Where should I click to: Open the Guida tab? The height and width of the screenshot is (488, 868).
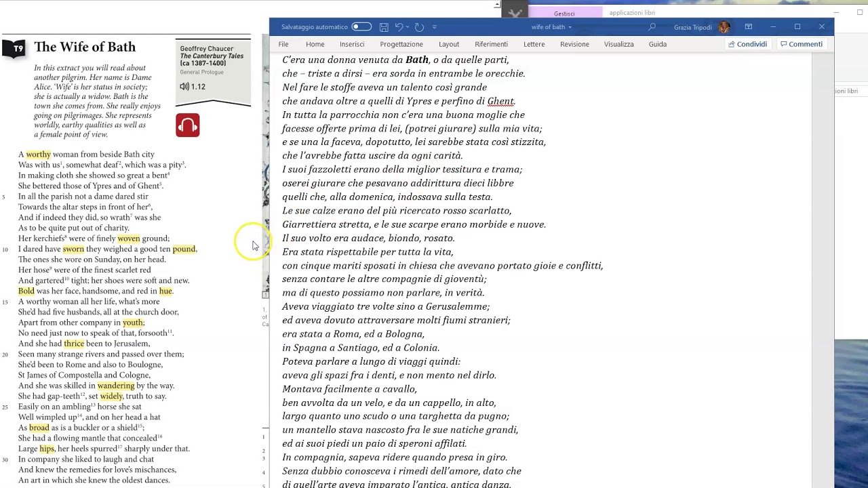click(657, 44)
